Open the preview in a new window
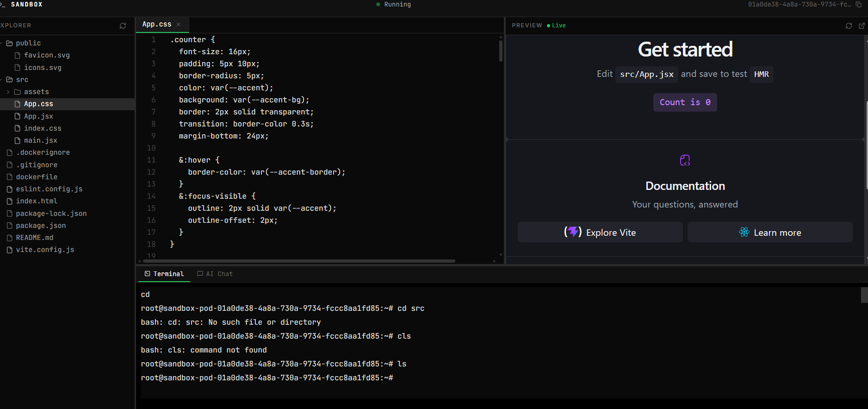This screenshot has width=868, height=409. pyautogui.click(x=862, y=26)
